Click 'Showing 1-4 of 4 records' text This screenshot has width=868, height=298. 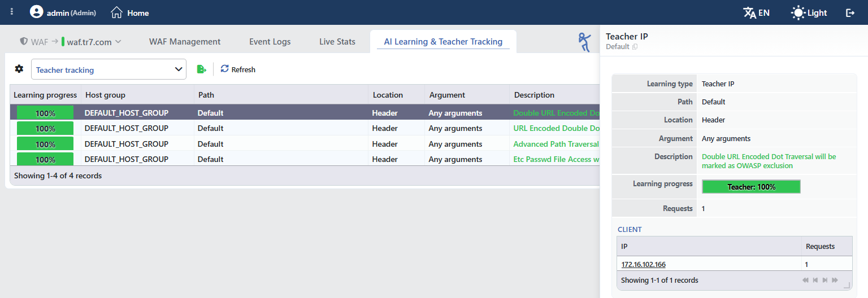58,176
